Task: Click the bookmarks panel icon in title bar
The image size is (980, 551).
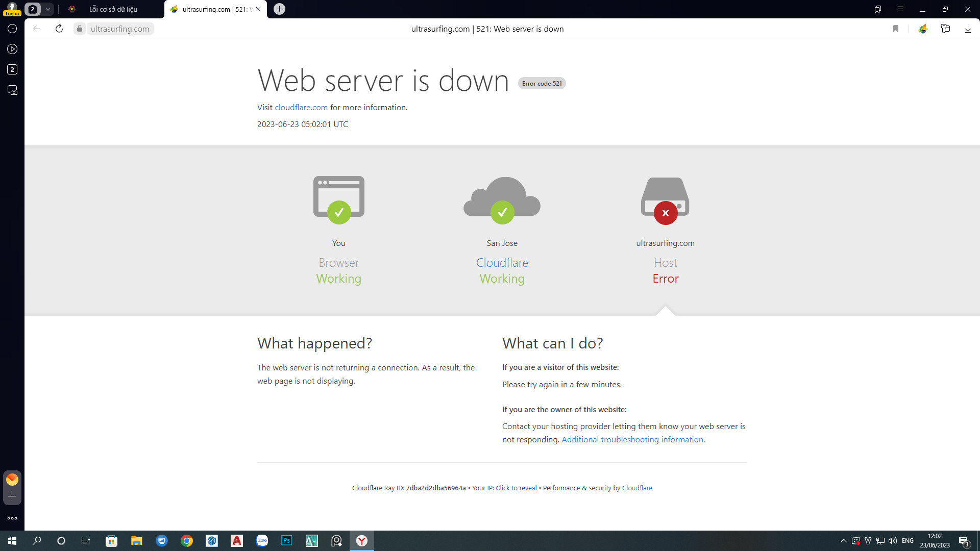Action: coord(878,9)
